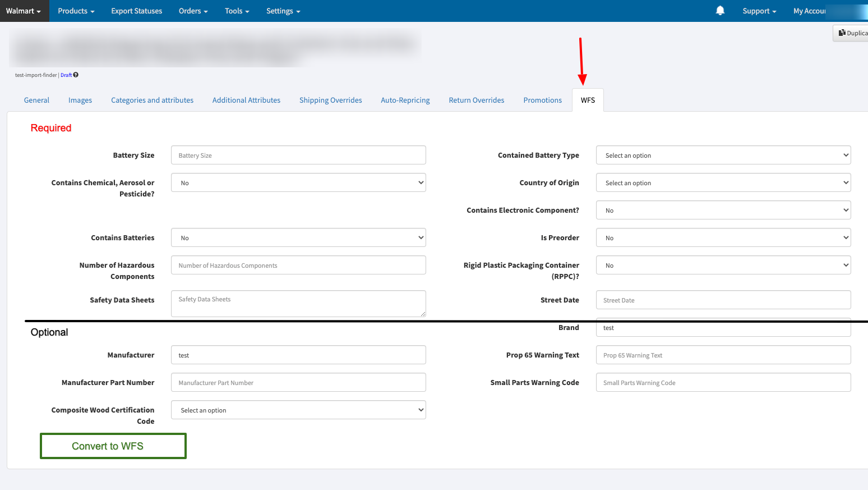Open the Tools menu

[237, 11]
